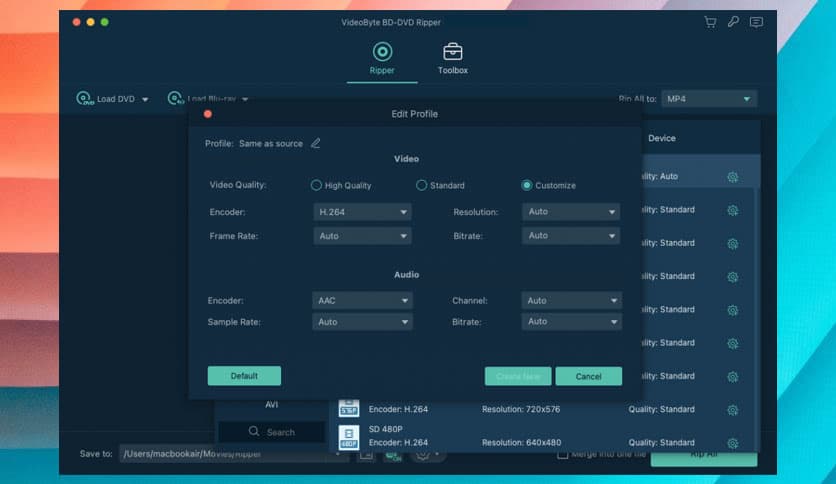Select High Quality video option
This screenshot has height=484, width=836.
tap(316, 185)
